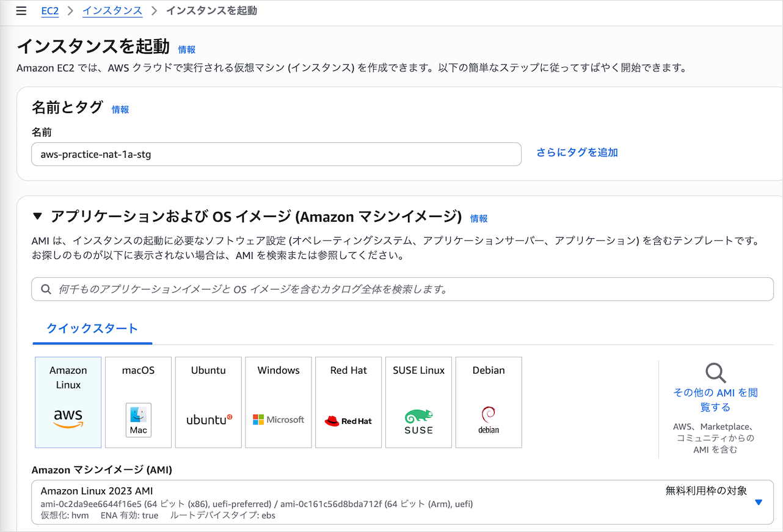This screenshot has width=783, height=532.
Task: Open Amazon Linux 2023 AMI dropdown
Action: point(402,502)
